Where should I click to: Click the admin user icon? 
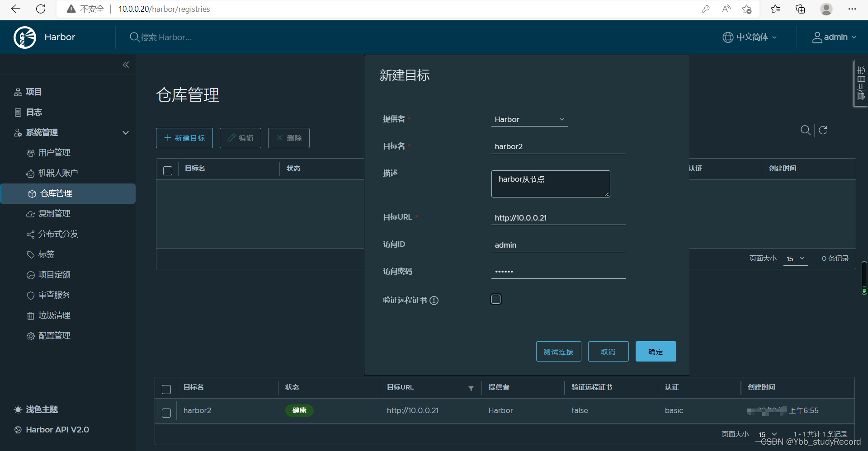click(x=817, y=37)
